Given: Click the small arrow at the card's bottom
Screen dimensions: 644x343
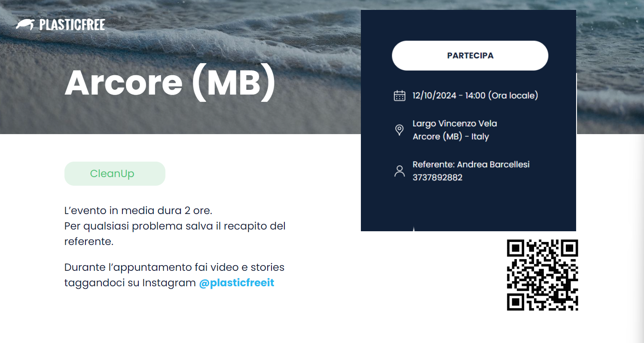Looking at the screenshot, I should 414,229.
